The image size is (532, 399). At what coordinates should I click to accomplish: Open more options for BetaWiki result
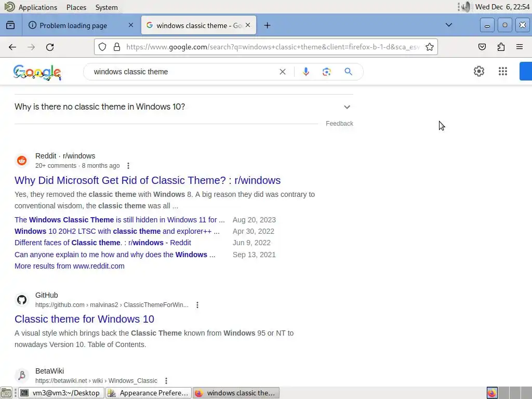point(166,381)
